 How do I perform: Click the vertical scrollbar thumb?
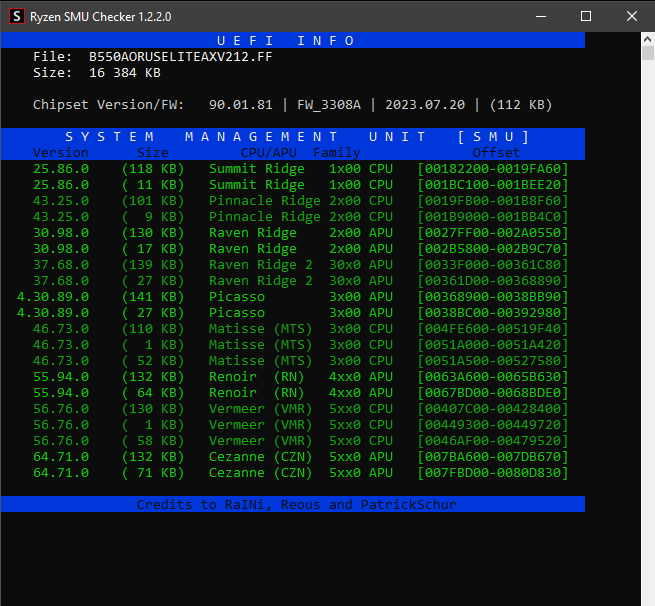(x=647, y=53)
